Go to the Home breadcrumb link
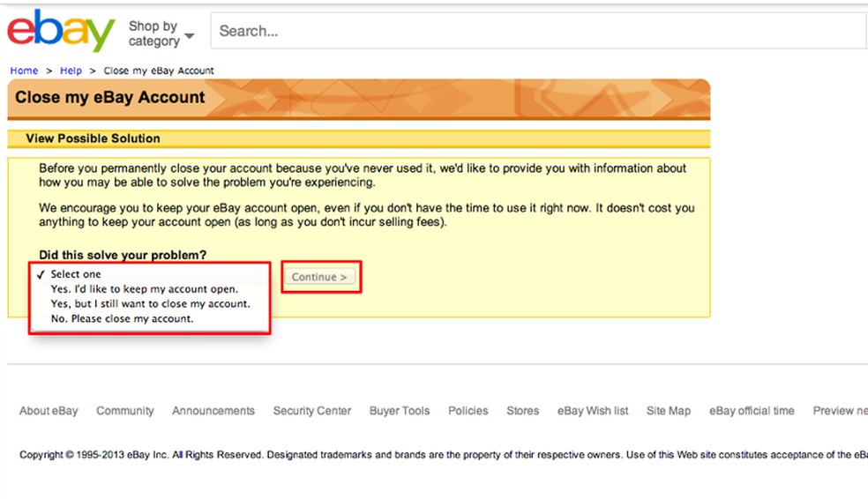868x499 pixels. 24,71
